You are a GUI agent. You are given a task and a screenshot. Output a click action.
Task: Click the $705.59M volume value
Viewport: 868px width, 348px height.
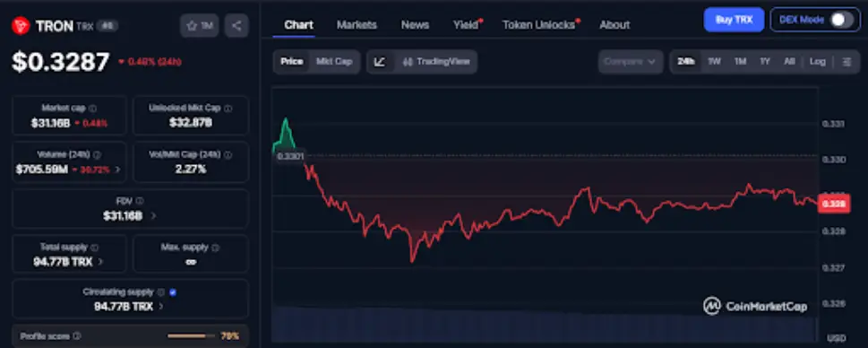[41, 170]
